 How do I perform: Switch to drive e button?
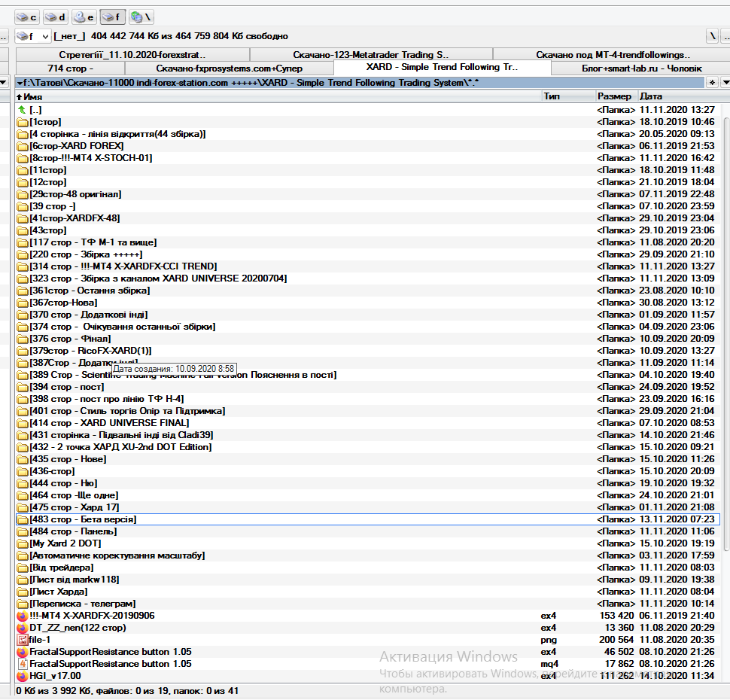(x=84, y=17)
